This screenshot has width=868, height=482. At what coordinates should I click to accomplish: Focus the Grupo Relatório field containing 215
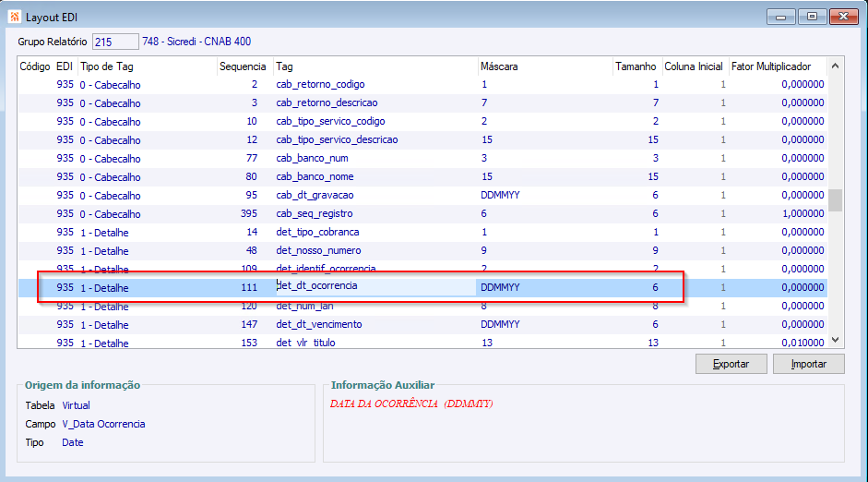115,42
